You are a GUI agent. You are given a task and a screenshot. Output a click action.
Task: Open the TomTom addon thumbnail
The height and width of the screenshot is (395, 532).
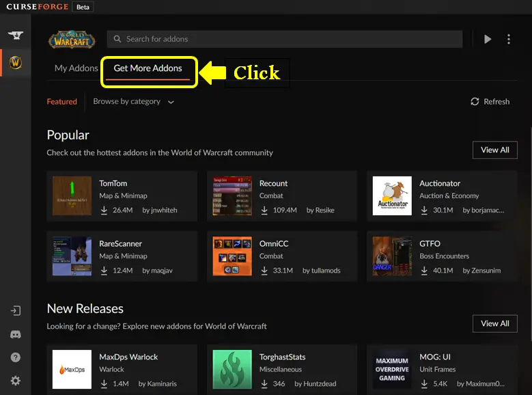[x=72, y=195]
